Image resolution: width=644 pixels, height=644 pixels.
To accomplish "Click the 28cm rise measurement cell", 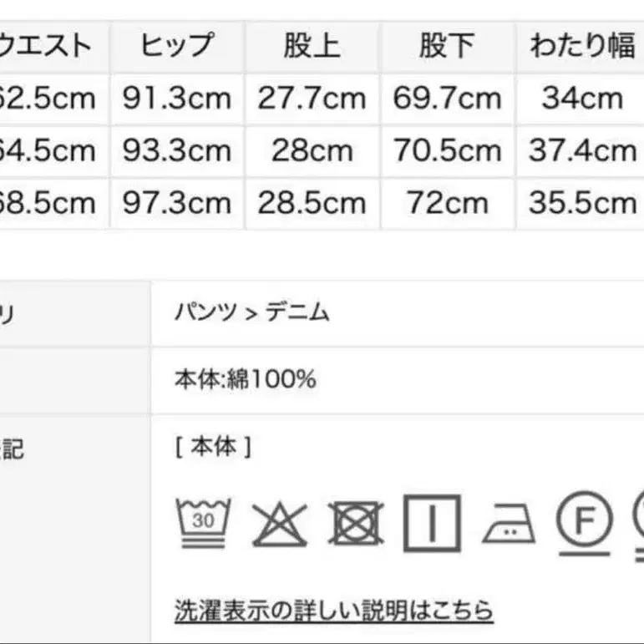I will click(x=312, y=151).
